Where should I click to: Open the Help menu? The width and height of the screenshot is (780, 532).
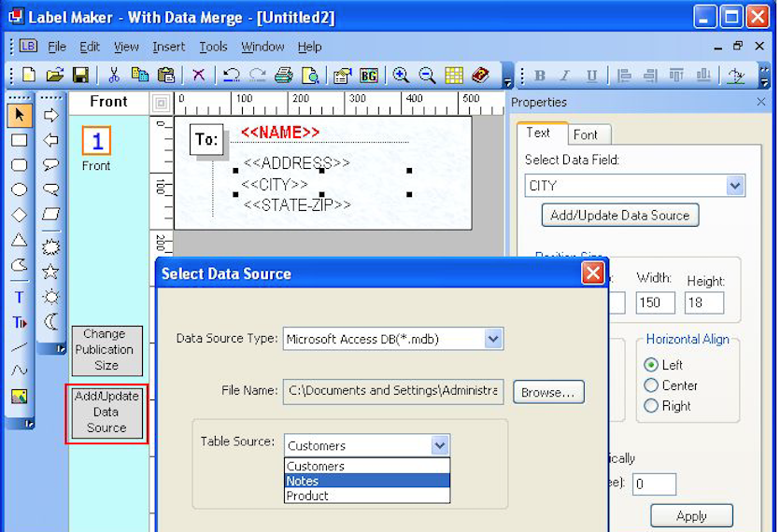(x=309, y=47)
